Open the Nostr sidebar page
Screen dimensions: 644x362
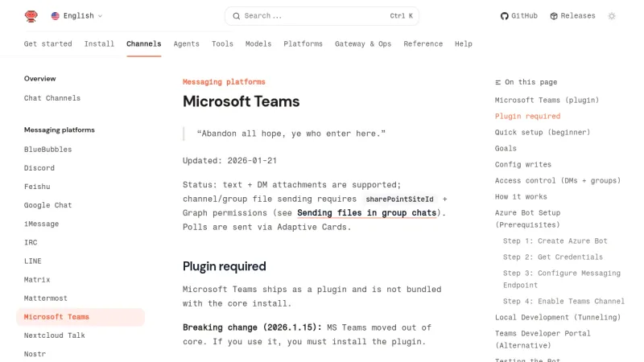(35, 354)
